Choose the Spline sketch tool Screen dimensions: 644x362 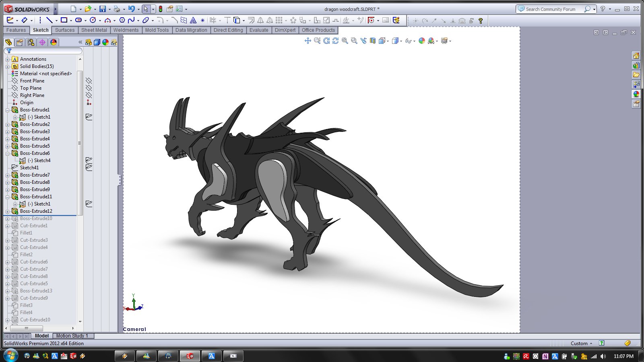click(x=131, y=20)
